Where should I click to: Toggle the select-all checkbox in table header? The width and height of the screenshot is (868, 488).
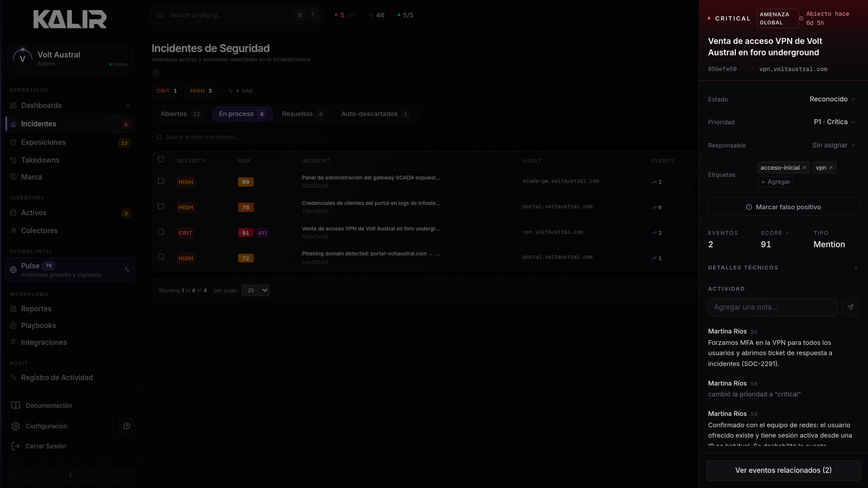[x=161, y=160]
